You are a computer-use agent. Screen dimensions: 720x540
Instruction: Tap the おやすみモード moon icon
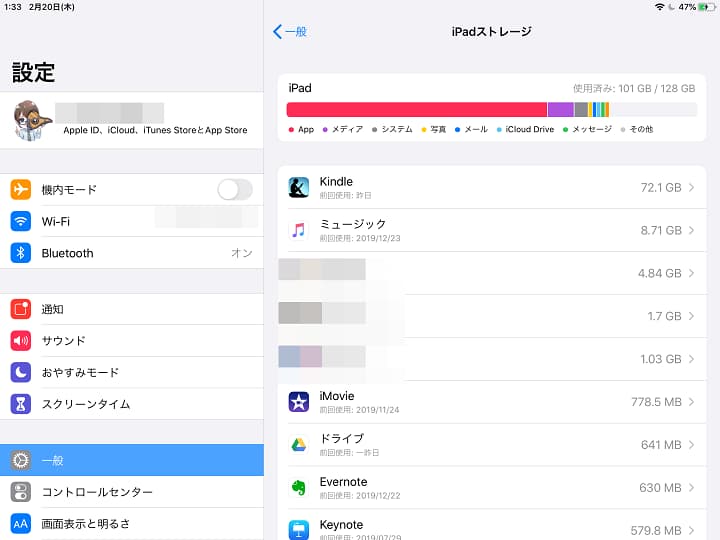coord(21,372)
